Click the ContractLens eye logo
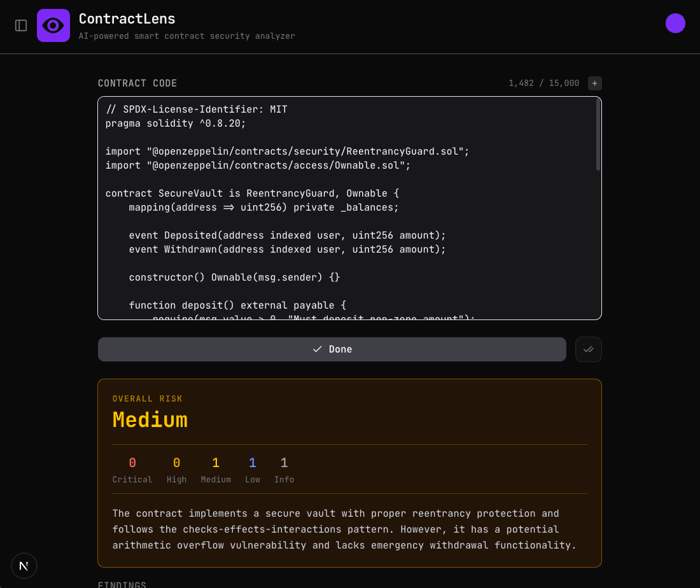700x588 pixels. pyautogui.click(x=53, y=24)
